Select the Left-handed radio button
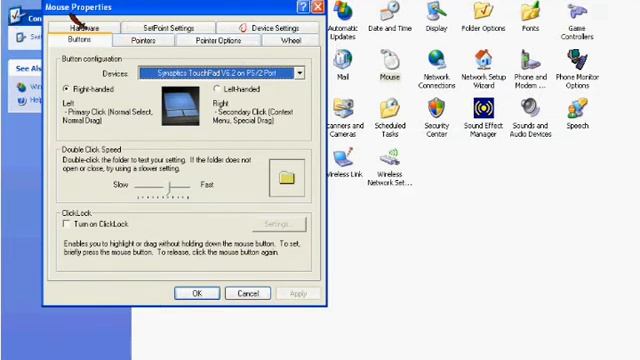 pos(217,89)
